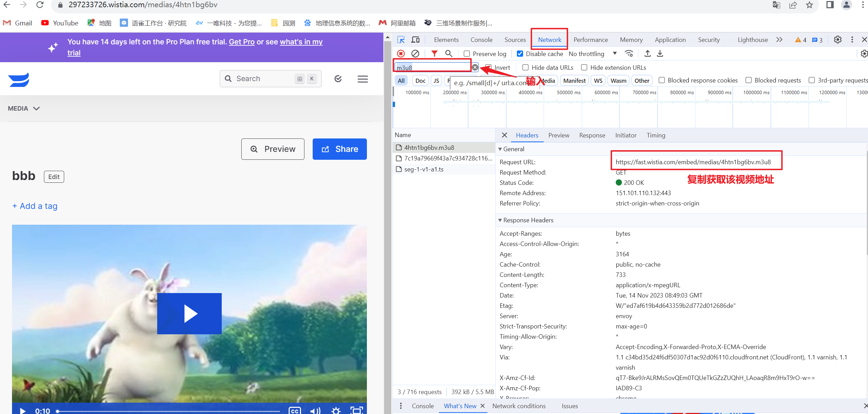
Task: Stop recording network log
Action: [401, 54]
